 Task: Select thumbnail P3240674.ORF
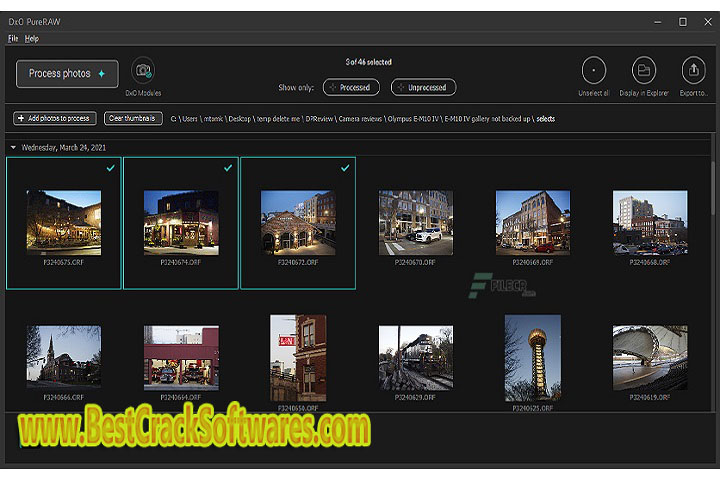[181, 223]
